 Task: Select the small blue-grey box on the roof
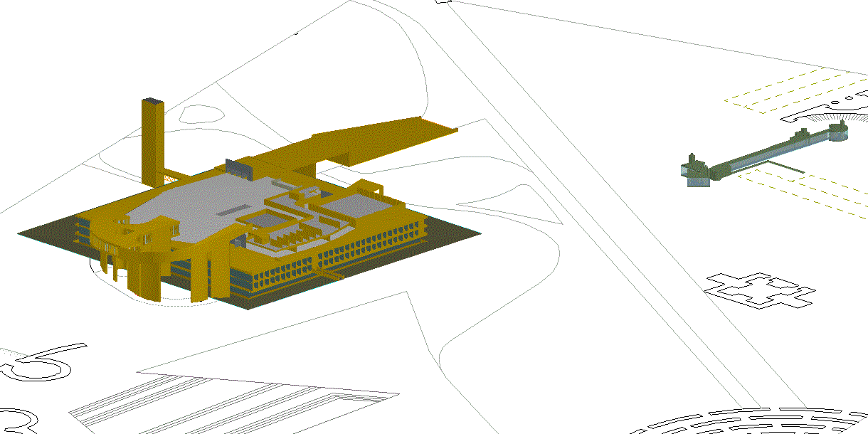[239, 169]
